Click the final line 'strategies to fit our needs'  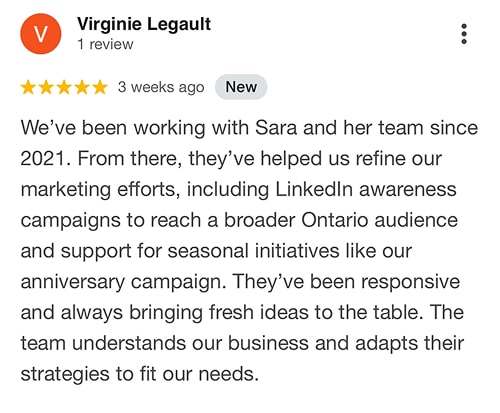139,375
